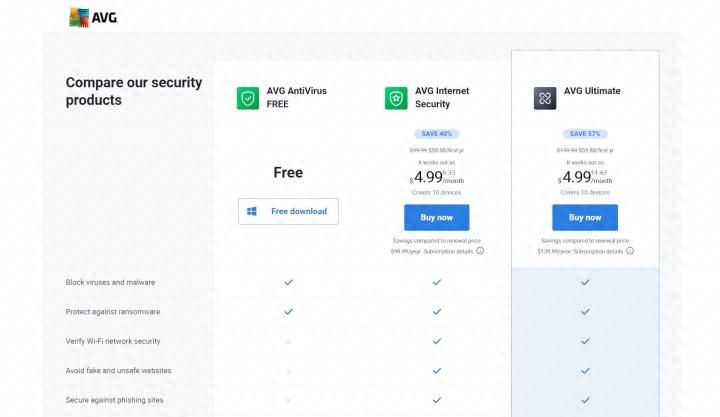720x417 pixels.
Task: Open Internet Security subscription details info icon
Action: tap(480, 251)
